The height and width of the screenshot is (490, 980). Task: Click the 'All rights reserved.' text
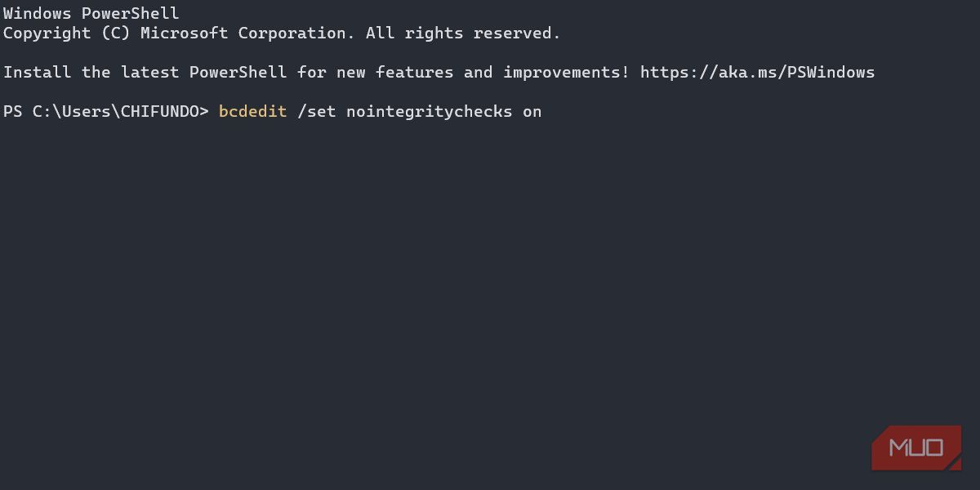[x=463, y=33]
